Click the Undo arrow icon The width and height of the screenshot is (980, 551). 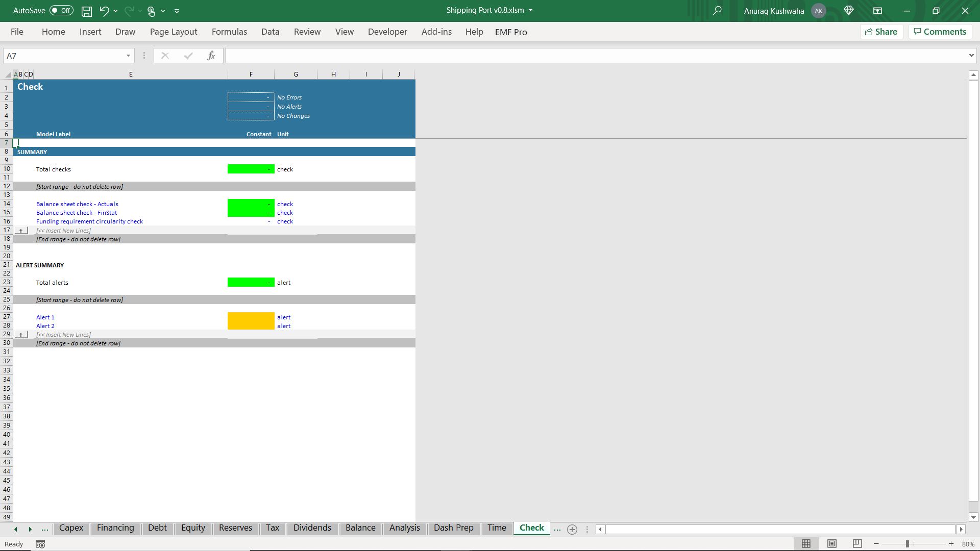[104, 11]
